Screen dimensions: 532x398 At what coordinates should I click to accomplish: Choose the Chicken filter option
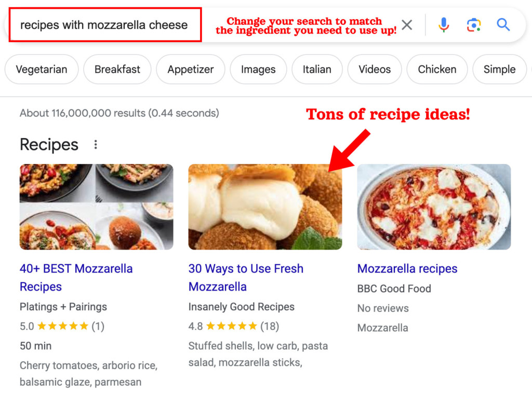[437, 69]
